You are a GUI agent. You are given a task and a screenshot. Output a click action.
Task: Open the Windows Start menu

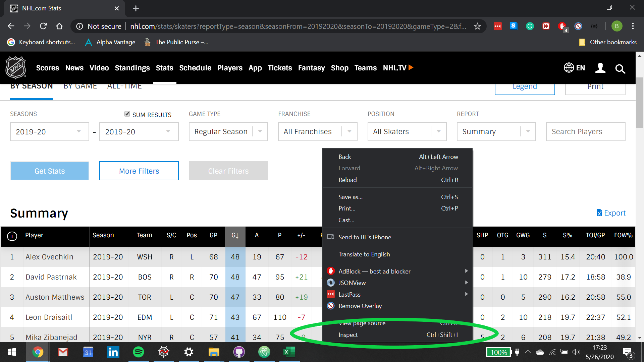pyautogui.click(x=12, y=352)
